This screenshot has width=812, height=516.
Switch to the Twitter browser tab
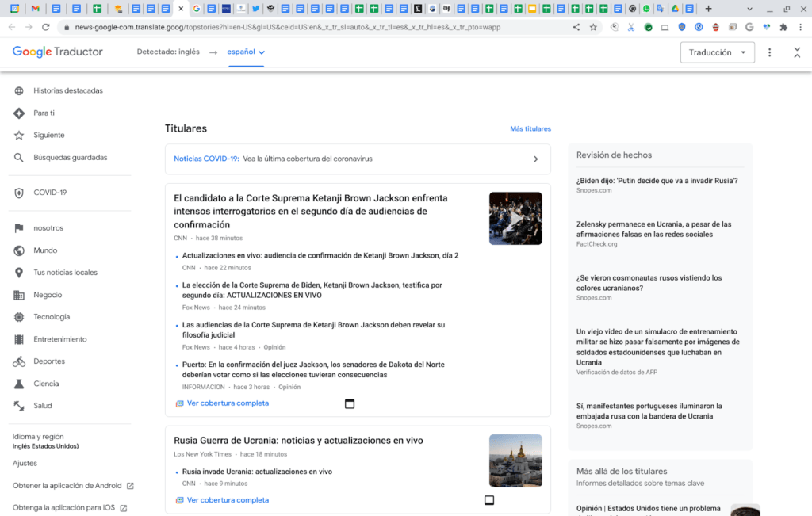(256, 9)
